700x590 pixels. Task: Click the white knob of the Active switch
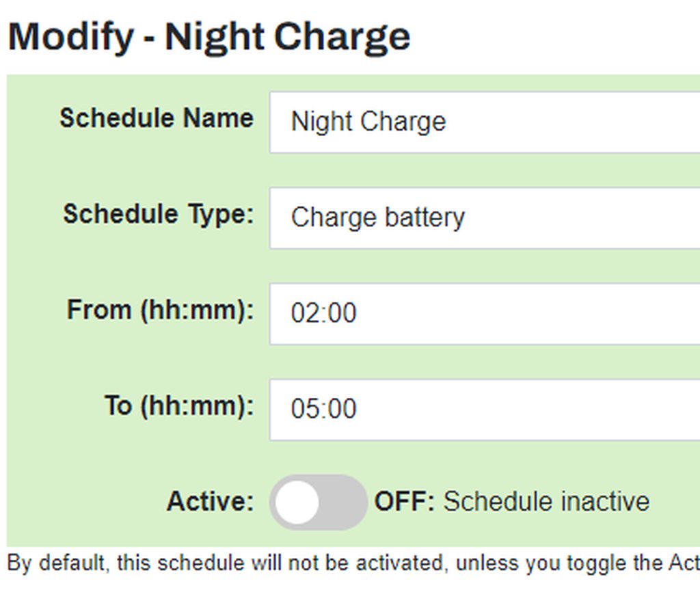click(x=298, y=502)
